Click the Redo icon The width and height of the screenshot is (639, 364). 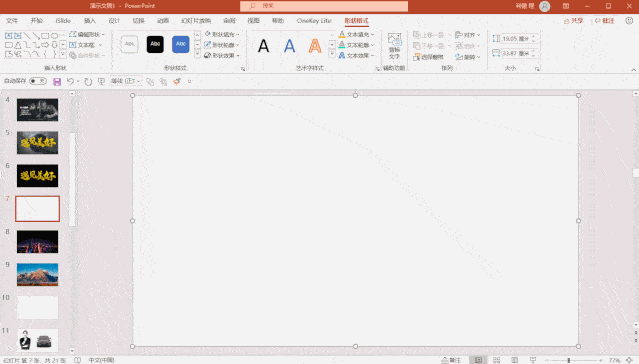coord(88,82)
